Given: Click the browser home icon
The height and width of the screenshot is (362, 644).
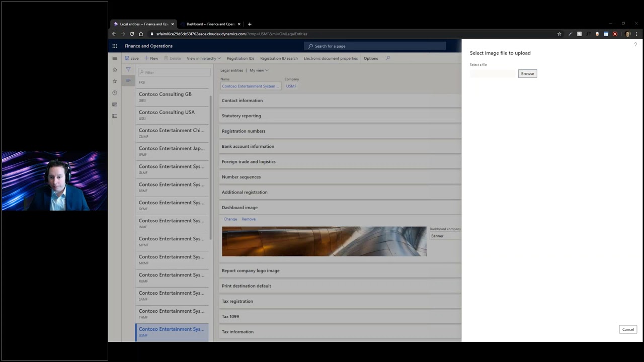Looking at the screenshot, I should (141, 34).
